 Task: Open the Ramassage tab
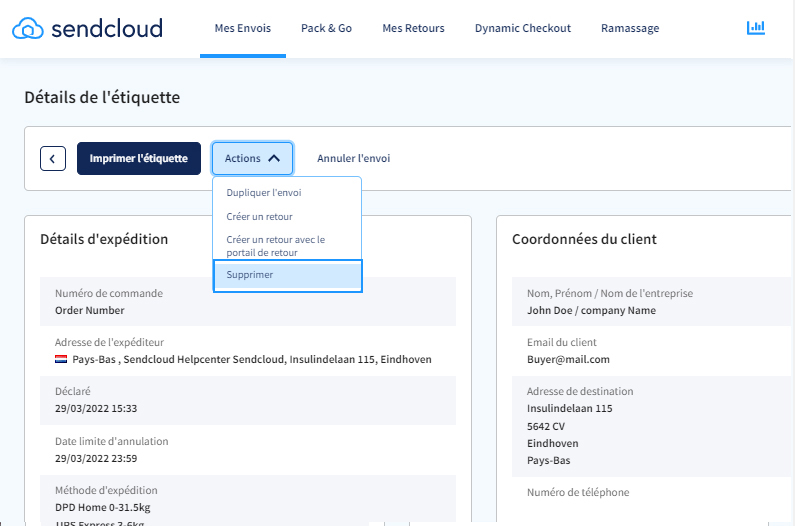(630, 28)
